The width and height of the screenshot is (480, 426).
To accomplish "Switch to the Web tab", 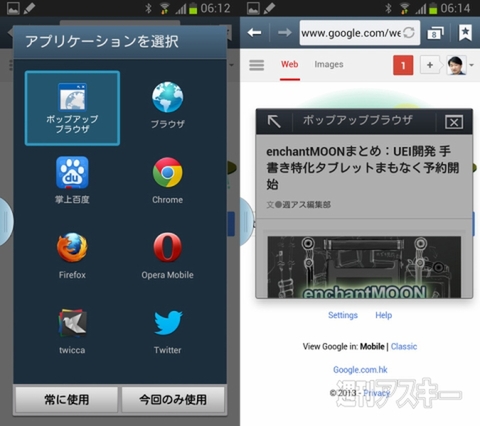I will click(x=290, y=64).
